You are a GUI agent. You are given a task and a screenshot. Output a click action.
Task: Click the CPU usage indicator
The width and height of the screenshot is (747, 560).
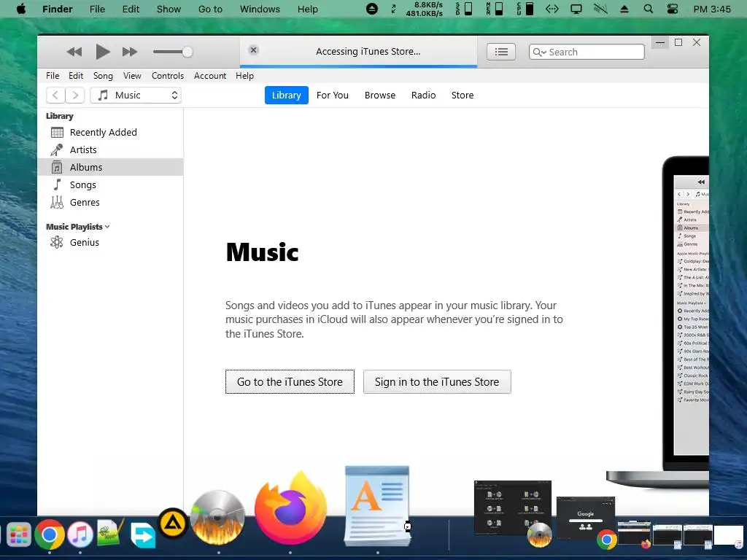click(525, 9)
